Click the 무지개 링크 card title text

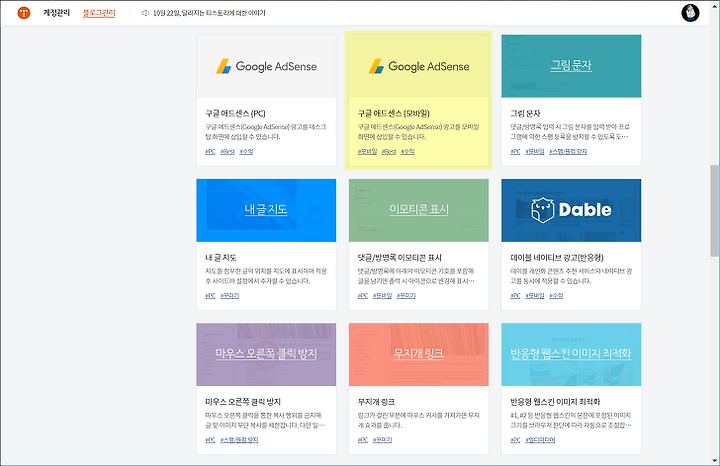coord(377,402)
